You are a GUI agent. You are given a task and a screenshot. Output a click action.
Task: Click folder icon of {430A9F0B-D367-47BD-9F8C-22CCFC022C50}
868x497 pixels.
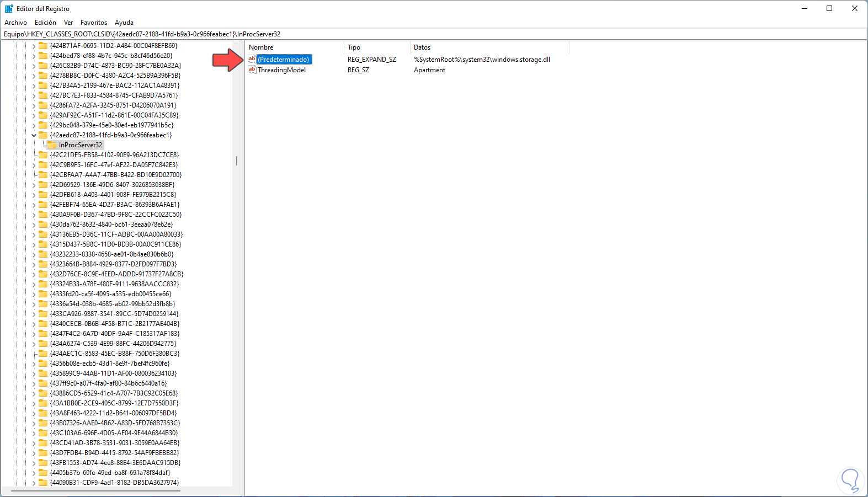[43, 214]
